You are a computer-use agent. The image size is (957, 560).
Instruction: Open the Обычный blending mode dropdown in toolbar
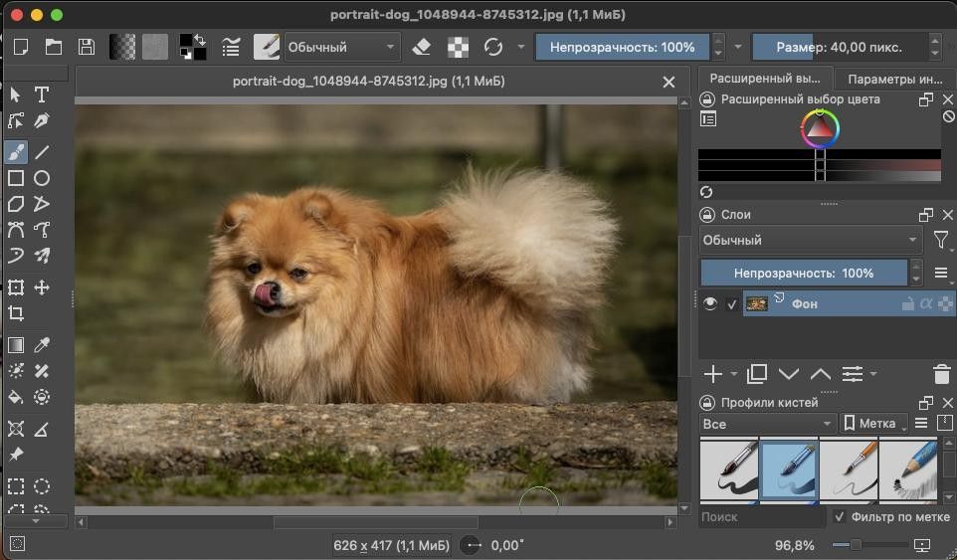pos(341,47)
